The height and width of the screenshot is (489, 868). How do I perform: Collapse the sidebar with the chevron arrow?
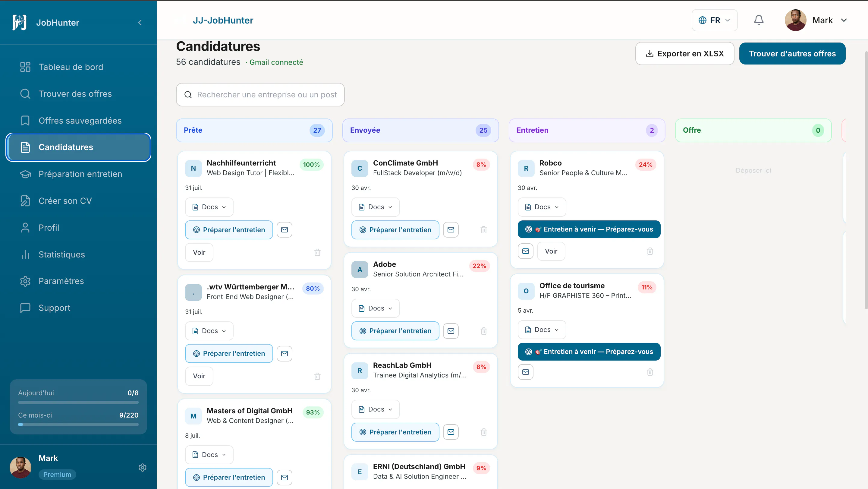(x=140, y=23)
